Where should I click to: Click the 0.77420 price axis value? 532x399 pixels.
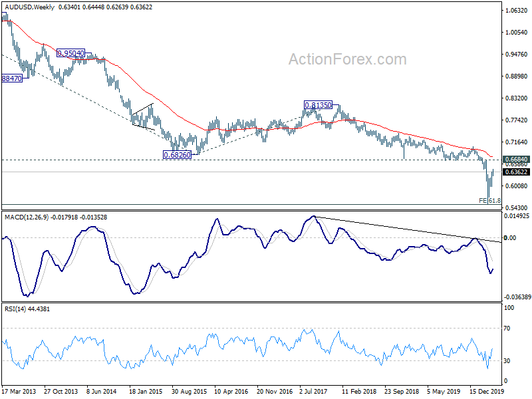(517, 120)
